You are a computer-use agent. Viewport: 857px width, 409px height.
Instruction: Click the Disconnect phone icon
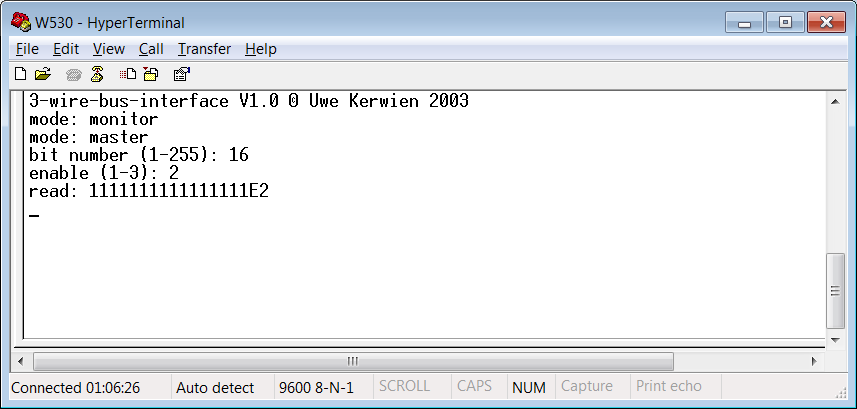pos(97,74)
